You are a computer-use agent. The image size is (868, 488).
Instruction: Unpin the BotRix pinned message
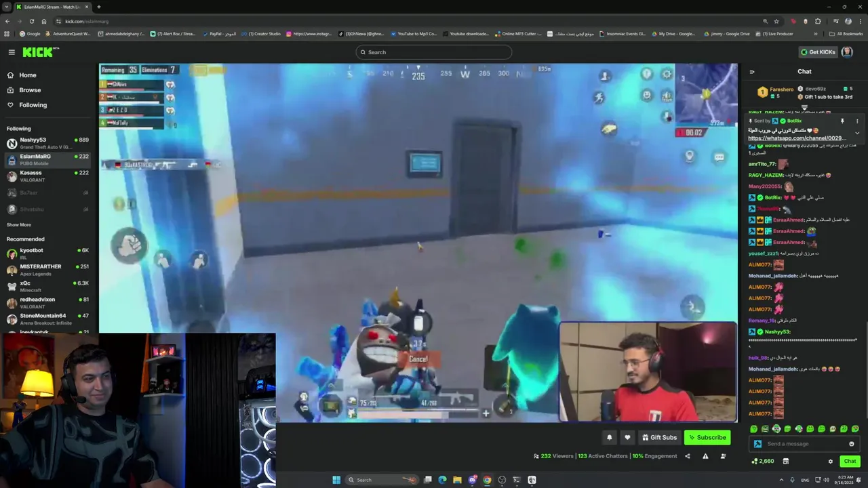tap(842, 121)
